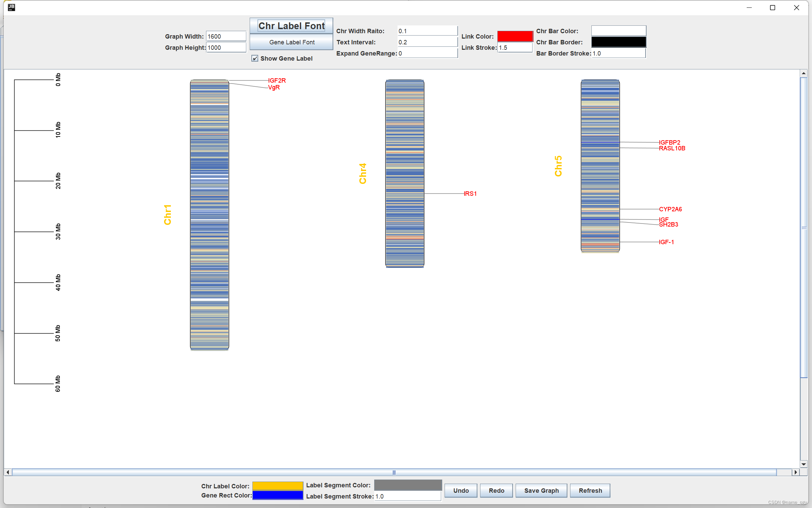Click the Chr5 chromosome bar
The height and width of the screenshot is (508, 812).
600,166
